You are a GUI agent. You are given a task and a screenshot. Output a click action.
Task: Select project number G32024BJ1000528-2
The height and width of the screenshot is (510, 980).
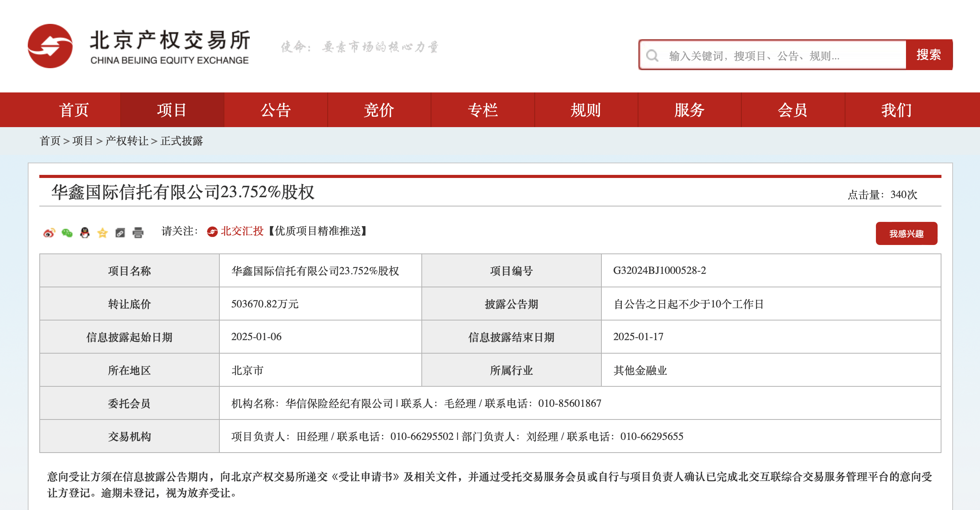[x=660, y=270]
